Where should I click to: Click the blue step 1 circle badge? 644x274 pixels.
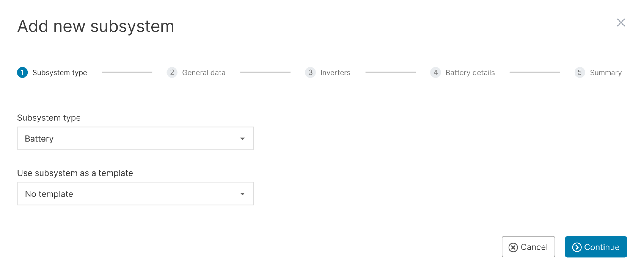click(23, 72)
